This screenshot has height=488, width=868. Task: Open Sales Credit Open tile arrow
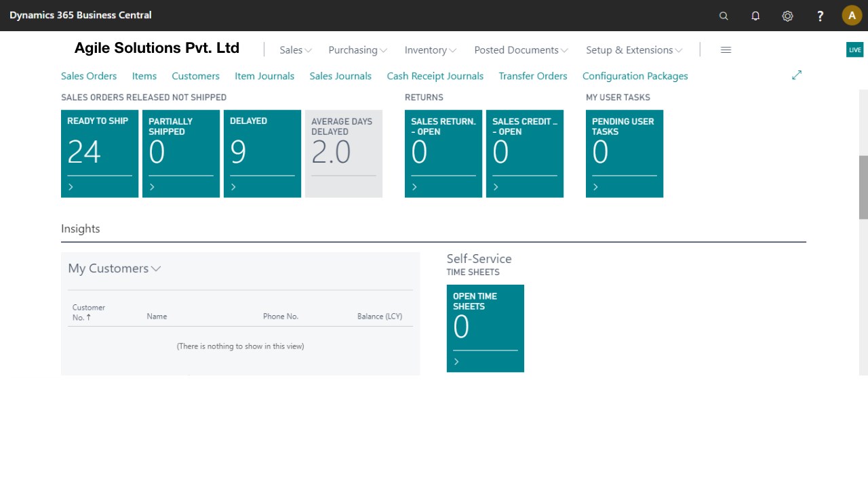coord(496,187)
